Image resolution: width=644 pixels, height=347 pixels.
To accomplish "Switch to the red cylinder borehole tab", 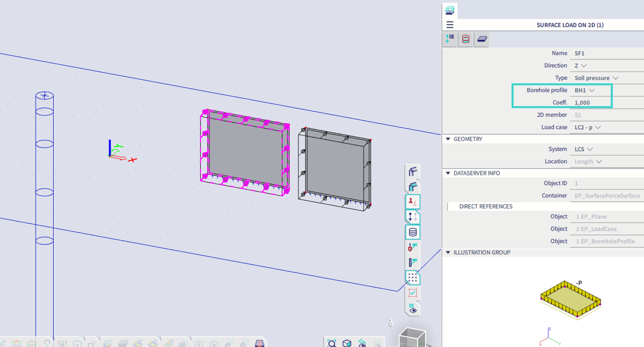I will pos(465,39).
